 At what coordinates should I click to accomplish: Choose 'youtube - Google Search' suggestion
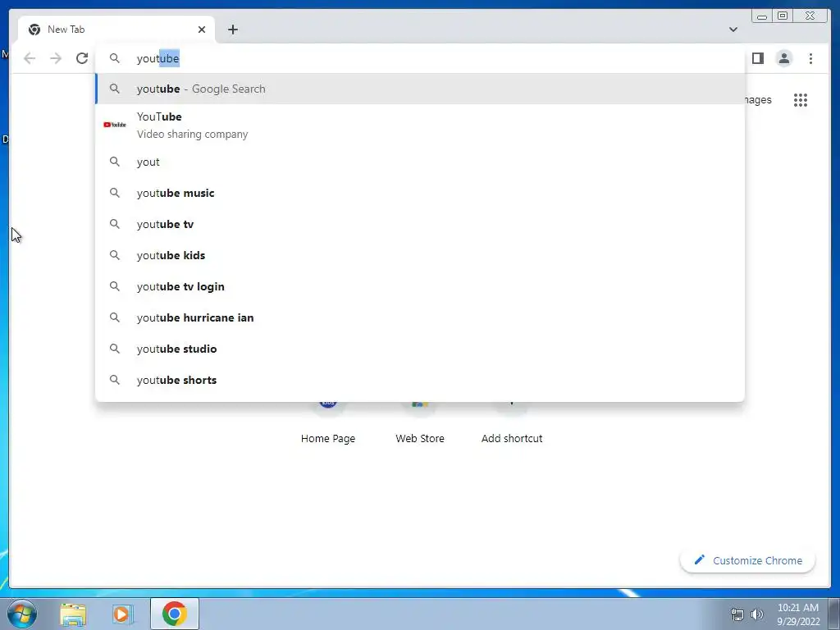[x=420, y=89]
